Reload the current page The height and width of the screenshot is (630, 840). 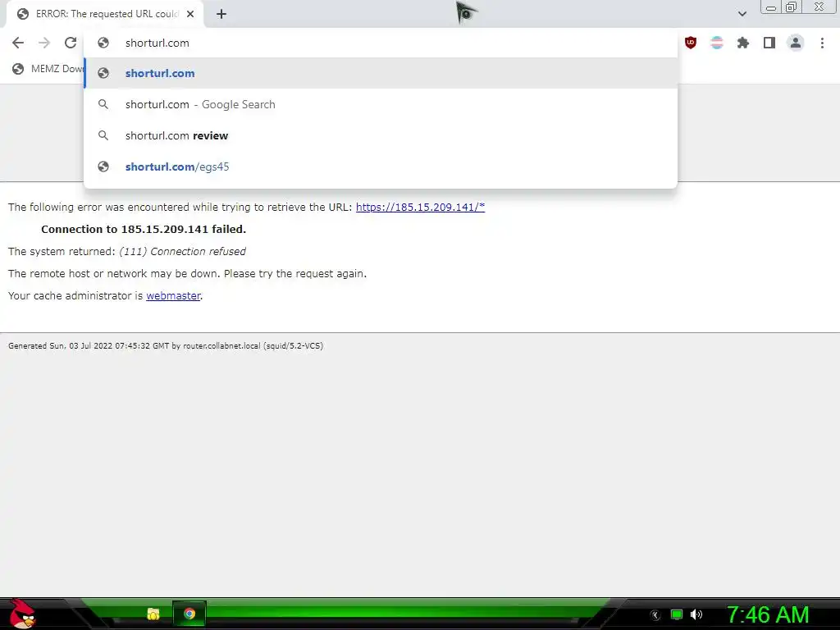coord(71,43)
